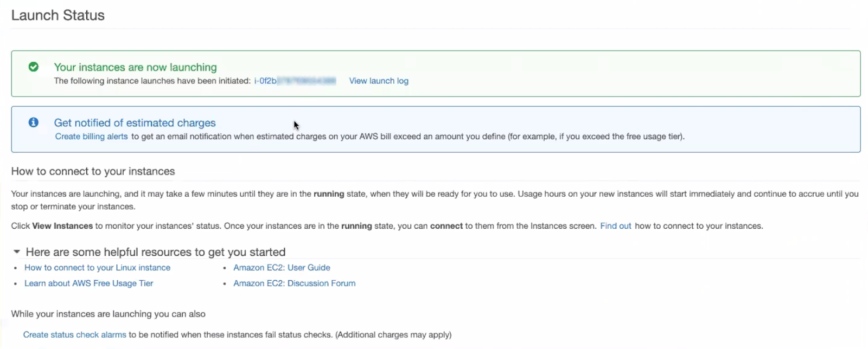Click the green success checkmark icon

(34, 67)
